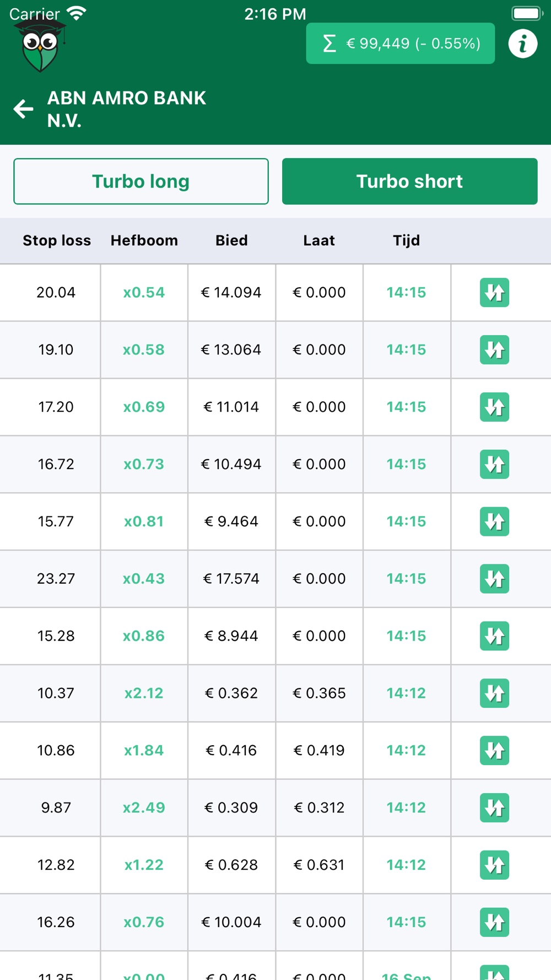Select stop loss value 10.37
The width and height of the screenshot is (551, 980).
pyautogui.click(x=56, y=694)
